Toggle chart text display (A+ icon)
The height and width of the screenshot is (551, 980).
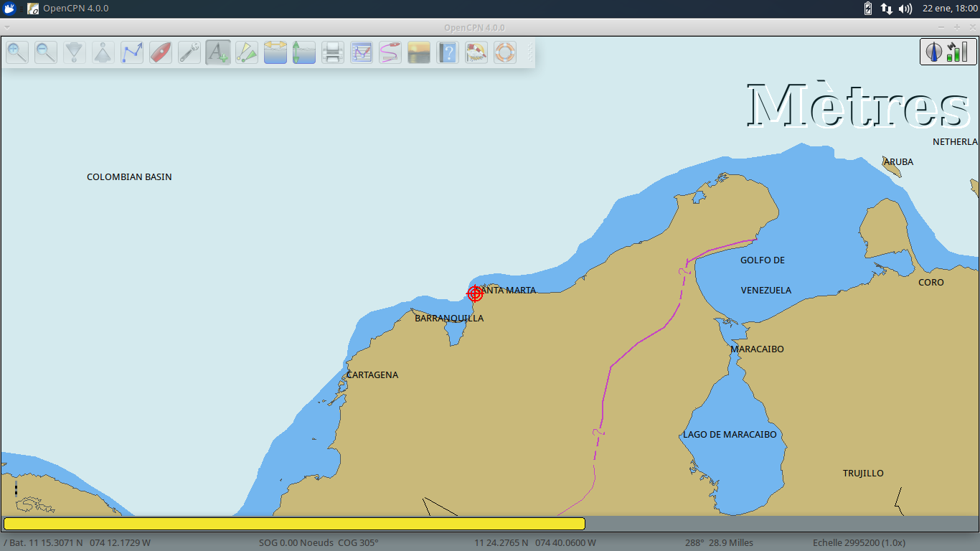tap(218, 52)
